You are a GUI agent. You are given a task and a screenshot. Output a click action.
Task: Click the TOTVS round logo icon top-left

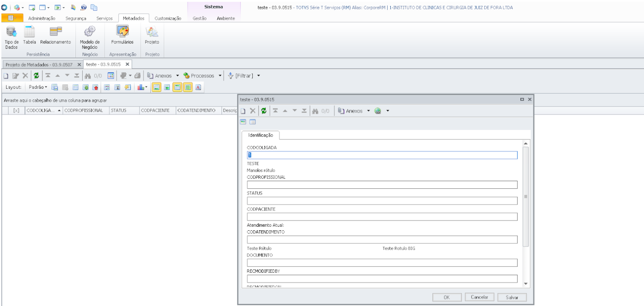click(x=4, y=7)
